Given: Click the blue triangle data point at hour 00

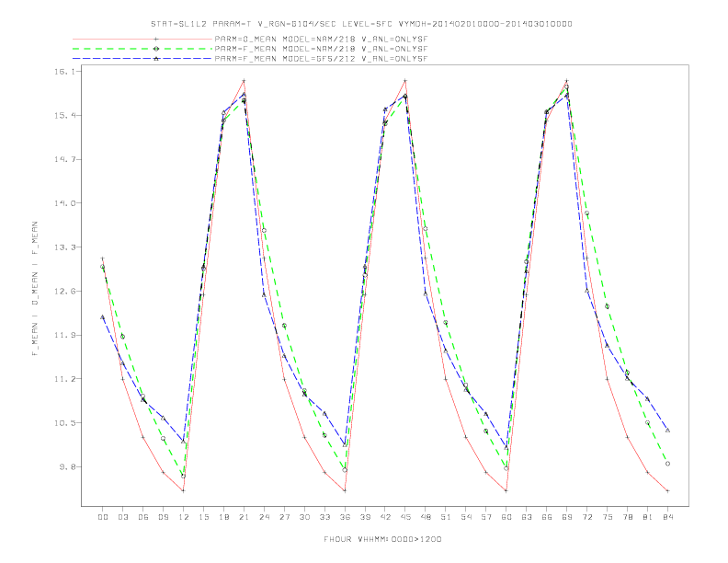Looking at the screenshot, I should 103,317.
